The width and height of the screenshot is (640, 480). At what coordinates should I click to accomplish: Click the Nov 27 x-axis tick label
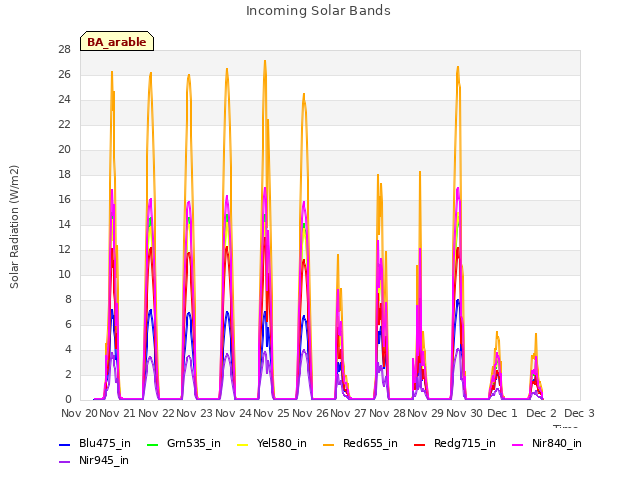pyautogui.click(x=349, y=413)
